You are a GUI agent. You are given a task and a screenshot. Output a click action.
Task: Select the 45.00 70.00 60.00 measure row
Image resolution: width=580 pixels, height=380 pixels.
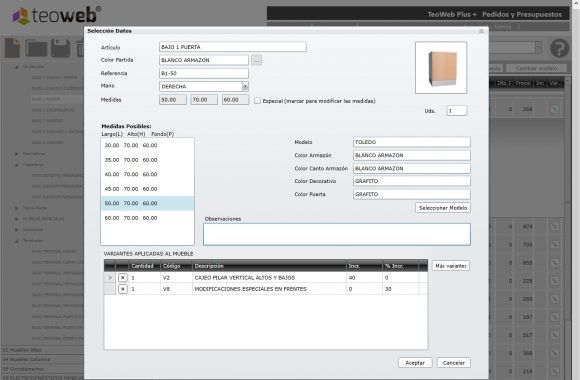[147, 189]
